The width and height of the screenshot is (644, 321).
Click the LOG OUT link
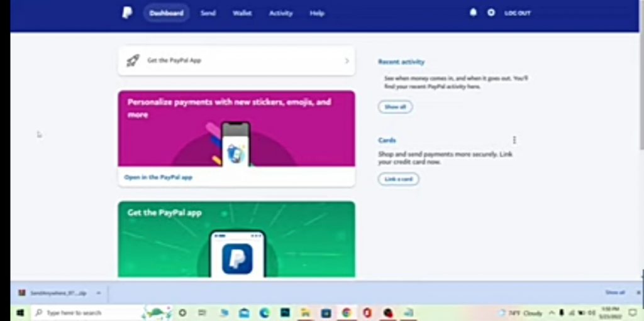point(518,13)
